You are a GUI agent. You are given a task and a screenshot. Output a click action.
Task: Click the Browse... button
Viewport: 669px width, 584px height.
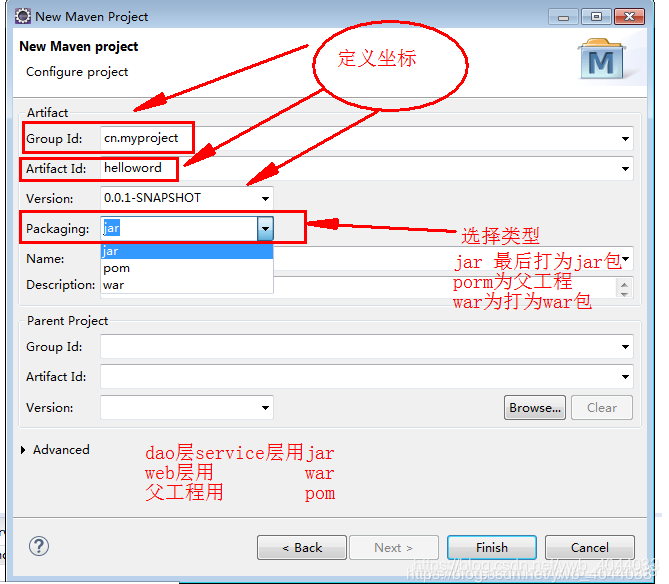click(535, 408)
